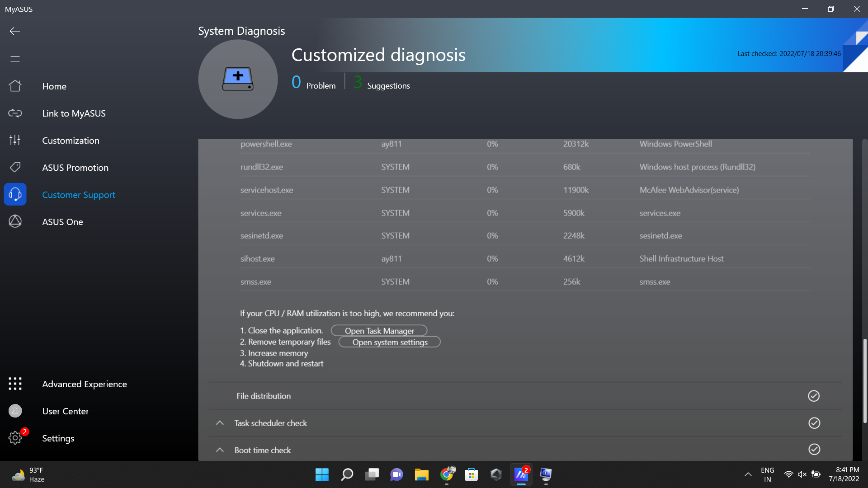868x488 pixels.
Task: Go back using the back arrow
Action: click(15, 31)
